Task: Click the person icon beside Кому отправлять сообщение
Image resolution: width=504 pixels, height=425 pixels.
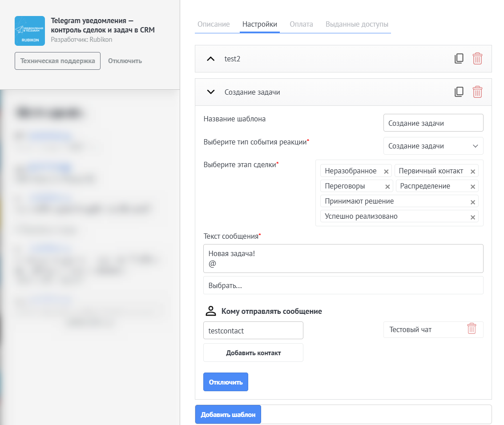Action: coord(211,311)
